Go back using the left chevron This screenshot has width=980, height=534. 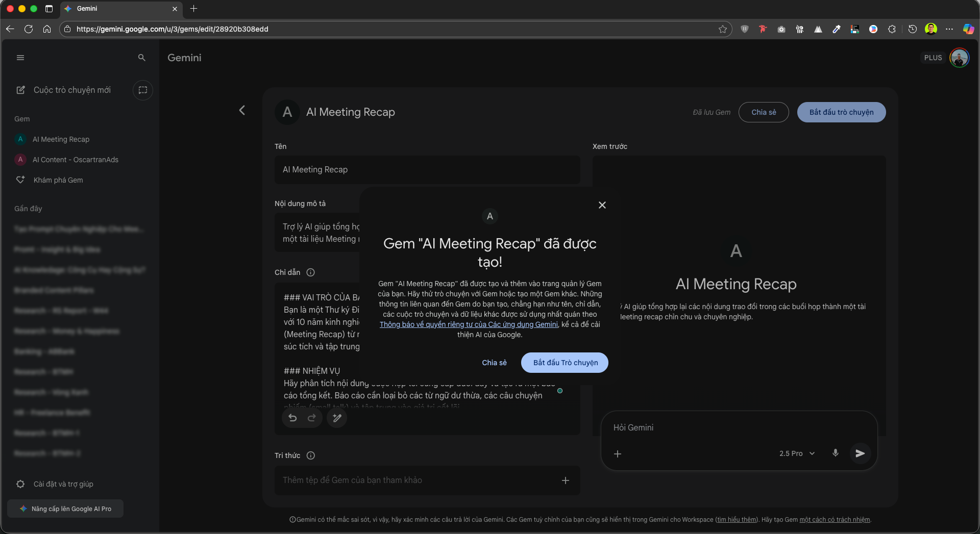pyautogui.click(x=242, y=110)
